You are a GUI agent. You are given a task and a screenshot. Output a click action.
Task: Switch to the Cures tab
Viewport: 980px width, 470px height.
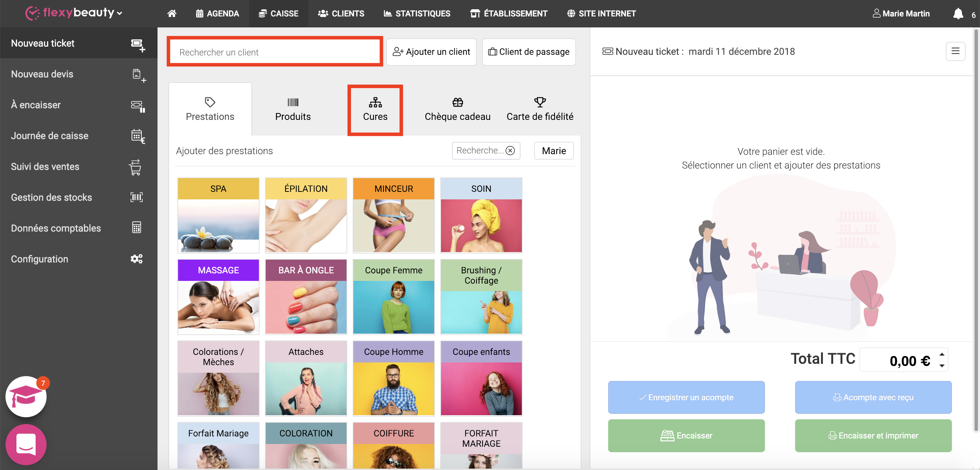(375, 109)
